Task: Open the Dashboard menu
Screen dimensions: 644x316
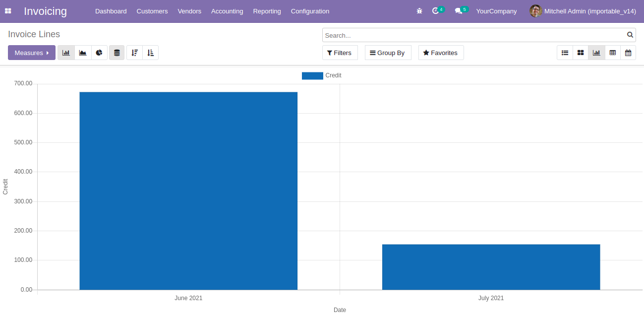Action: [x=111, y=11]
